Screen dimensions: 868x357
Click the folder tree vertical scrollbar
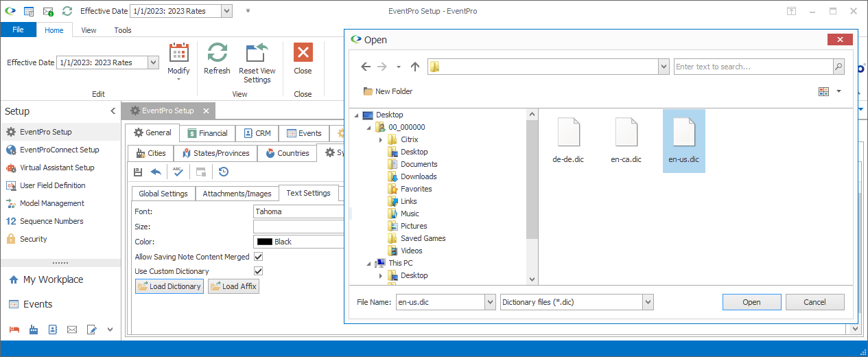point(532,196)
